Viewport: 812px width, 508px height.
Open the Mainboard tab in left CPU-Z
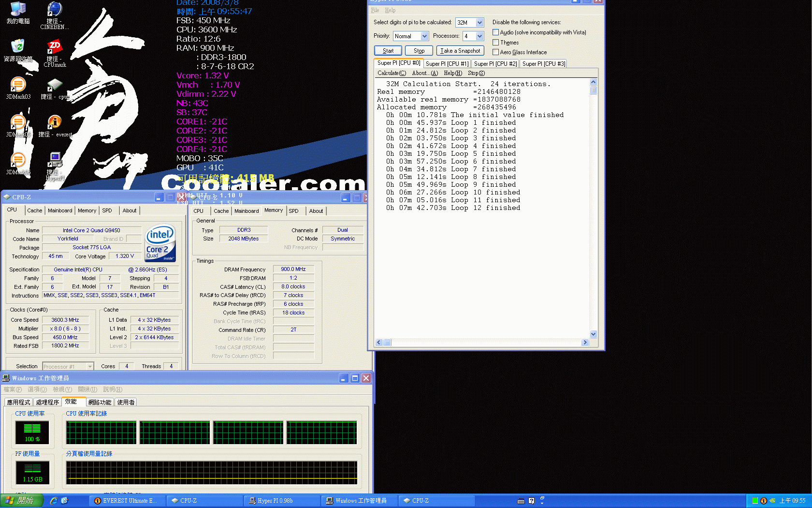pyautogui.click(x=60, y=210)
